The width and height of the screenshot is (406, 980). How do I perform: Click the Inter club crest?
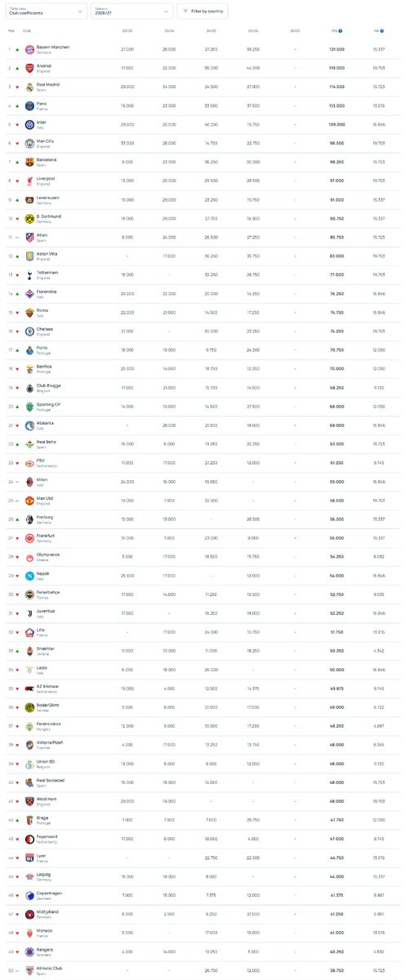coord(29,124)
